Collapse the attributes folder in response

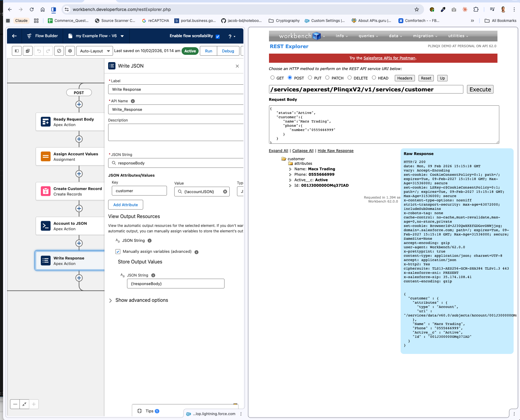290,164
